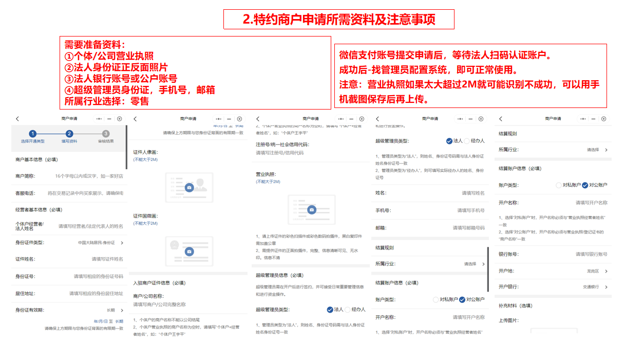Tap back arrow in first phone screenshot
This screenshot has width=644, height=361.
[17, 119]
